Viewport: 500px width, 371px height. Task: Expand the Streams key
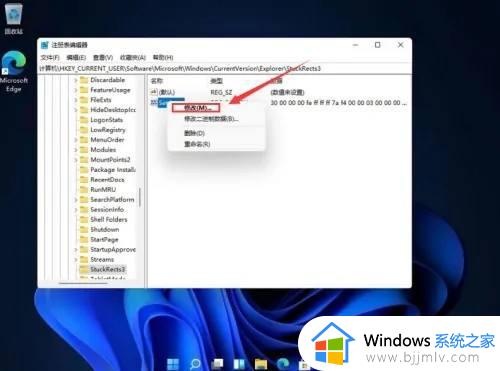(76, 259)
